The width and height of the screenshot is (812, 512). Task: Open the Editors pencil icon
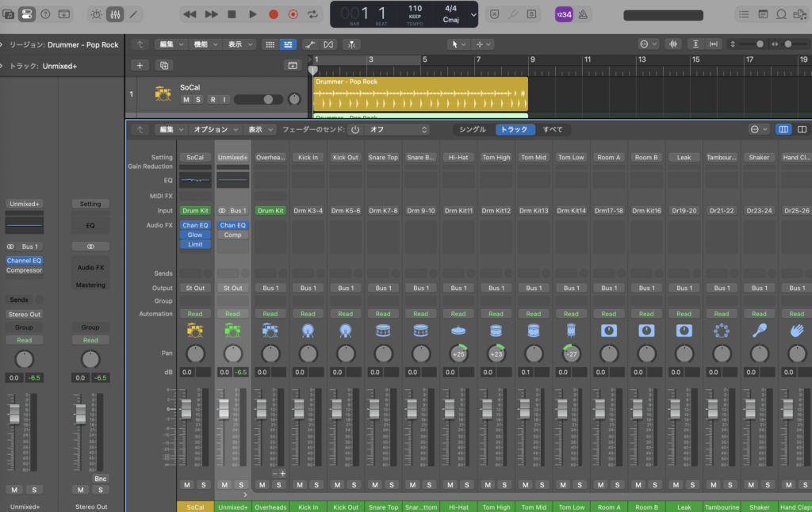coord(133,14)
